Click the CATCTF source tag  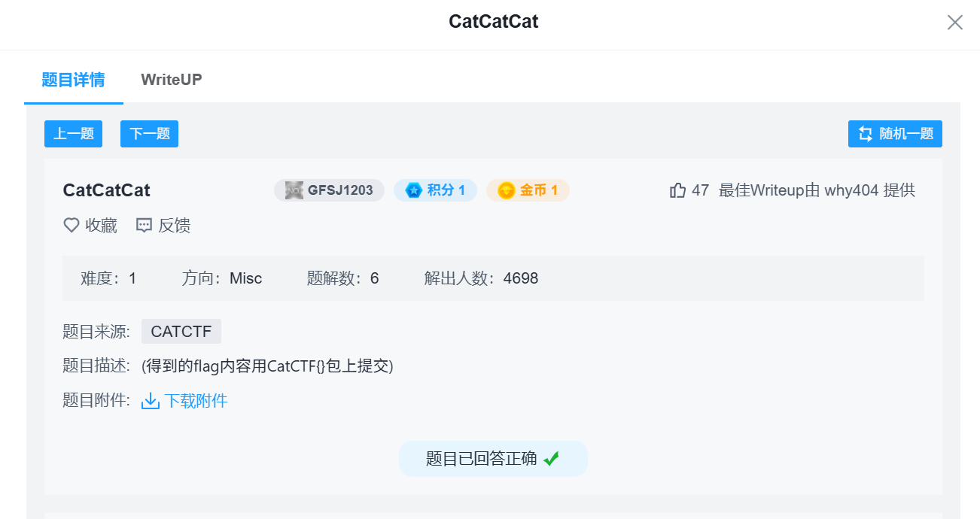click(181, 331)
